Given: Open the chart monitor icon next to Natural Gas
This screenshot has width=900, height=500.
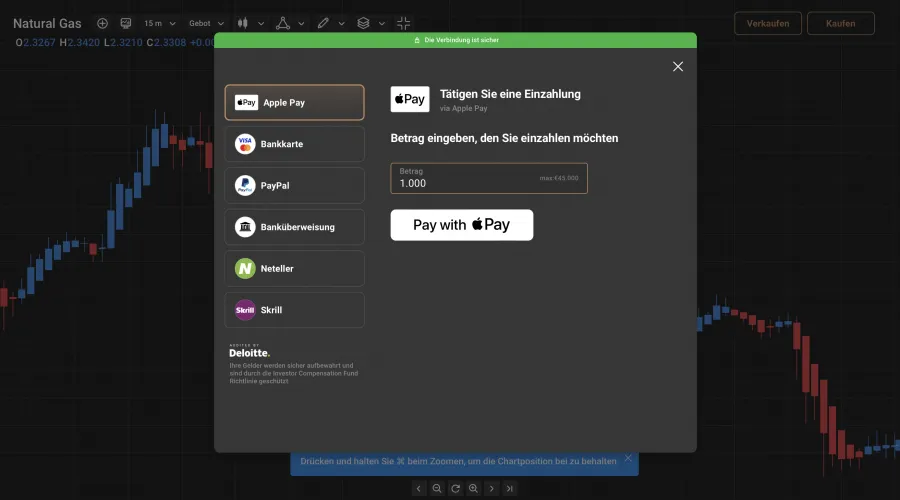Looking at the screenshot, I should click(126, 23).
